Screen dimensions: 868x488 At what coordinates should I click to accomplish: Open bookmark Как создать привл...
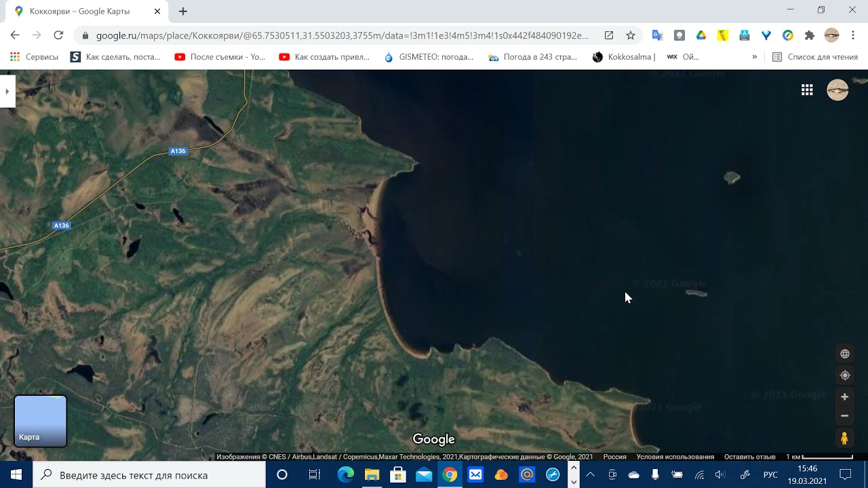324,57
